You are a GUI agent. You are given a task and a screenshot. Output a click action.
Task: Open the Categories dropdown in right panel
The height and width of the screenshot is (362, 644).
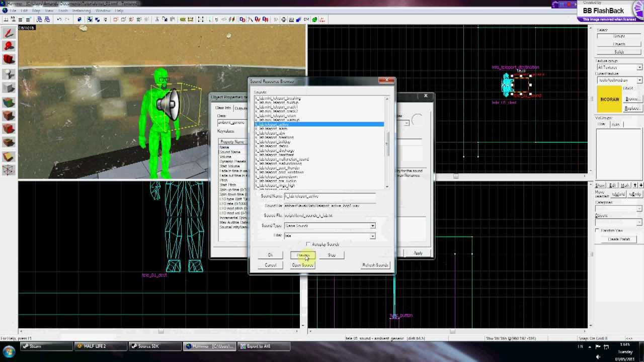639,209
